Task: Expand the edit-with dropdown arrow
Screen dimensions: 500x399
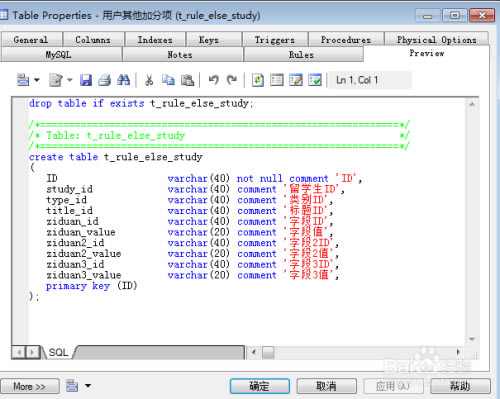Action: [x=70, y=80]
